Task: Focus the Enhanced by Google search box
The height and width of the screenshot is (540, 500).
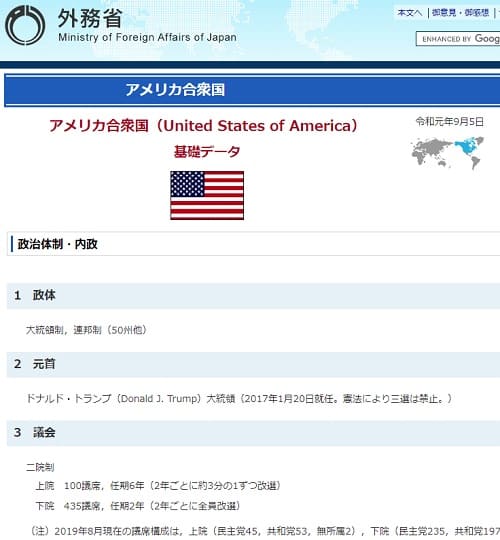Action: click(458, 39)
